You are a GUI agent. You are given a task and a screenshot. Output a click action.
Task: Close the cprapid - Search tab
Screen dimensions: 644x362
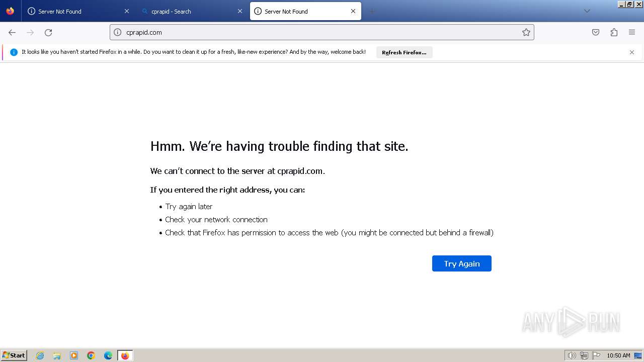[x=240, y=11]
